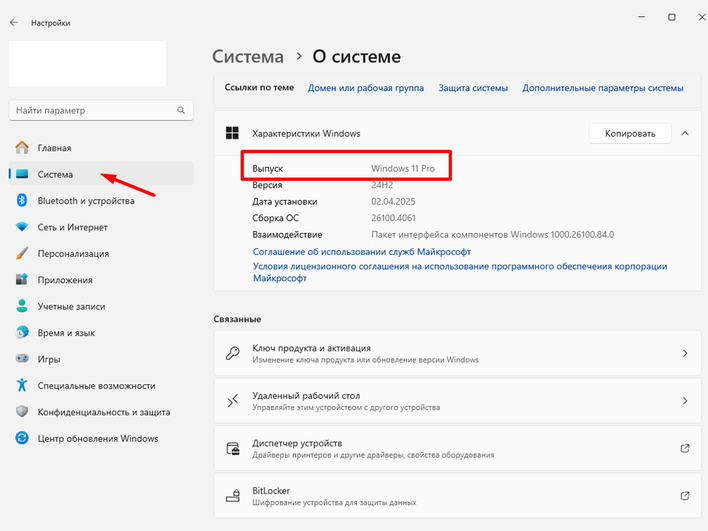The width and height of the screenshot is (708, 531).
Task: Click the Время и язык globe icon
Action: click(22, 332)
